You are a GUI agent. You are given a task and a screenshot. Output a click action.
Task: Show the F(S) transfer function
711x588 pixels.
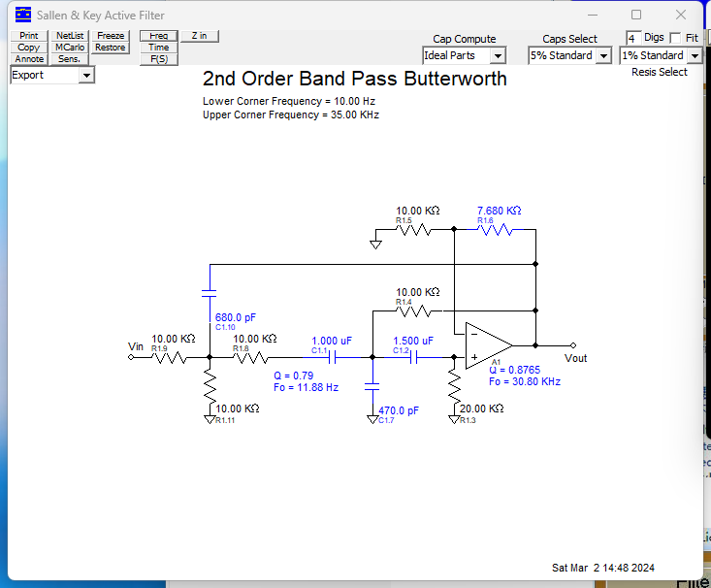coord(159,59)
